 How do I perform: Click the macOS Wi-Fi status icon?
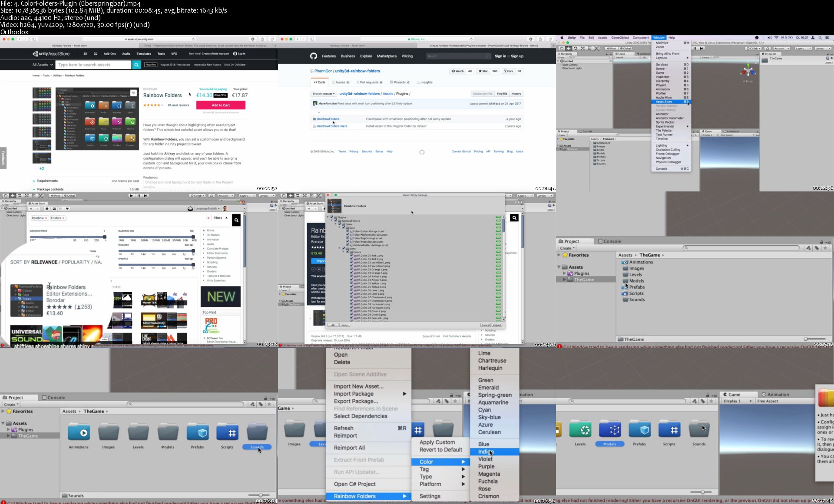tap(776, 38)
